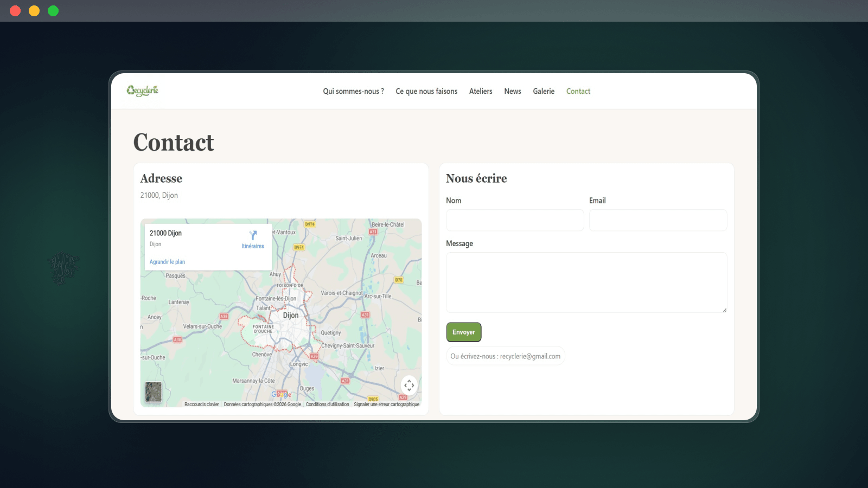Focus the Email input field

pos(658,220)
